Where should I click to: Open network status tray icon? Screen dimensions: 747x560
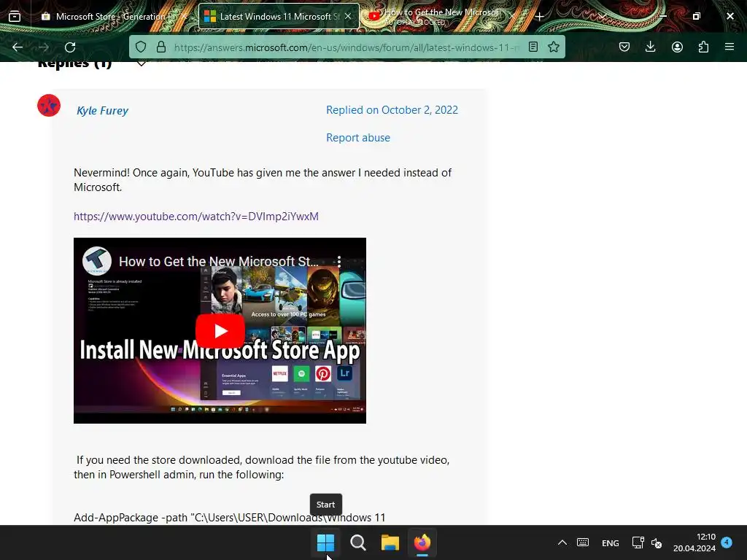click(638, 542)
